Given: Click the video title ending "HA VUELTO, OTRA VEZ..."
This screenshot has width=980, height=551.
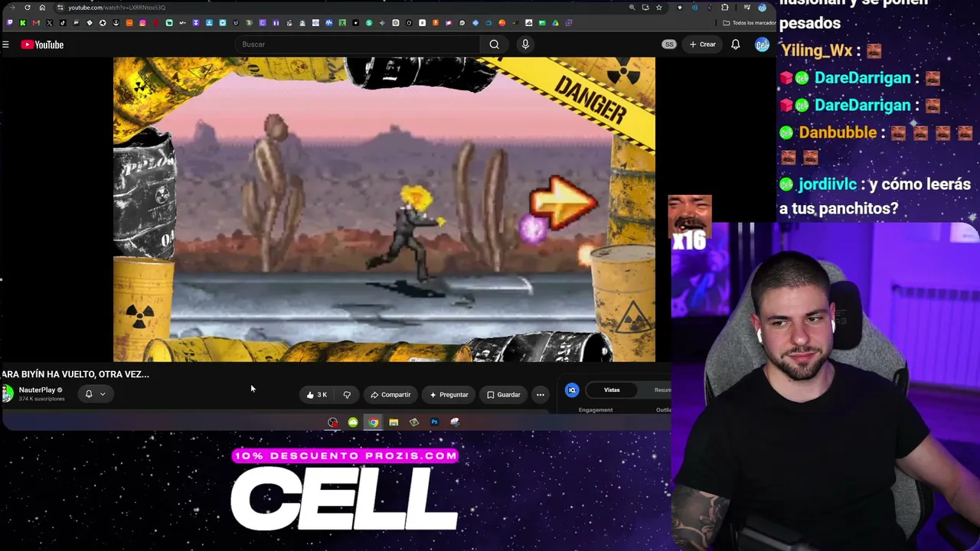Looking at the screenshot, I should (x=76, y=374).
